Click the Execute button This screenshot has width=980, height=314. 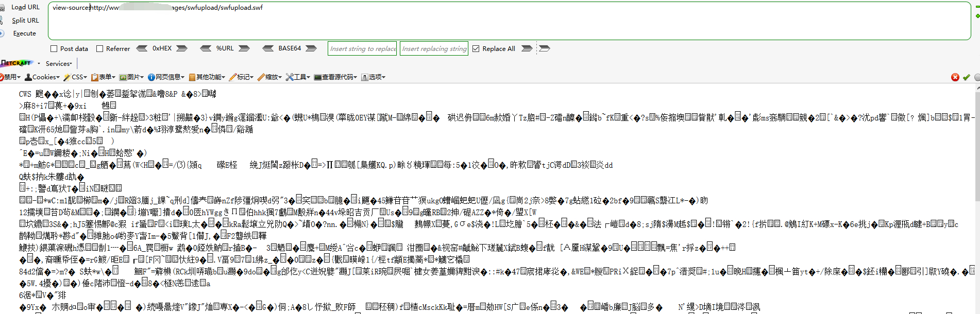pyautogui.click(x=24, y=33)
